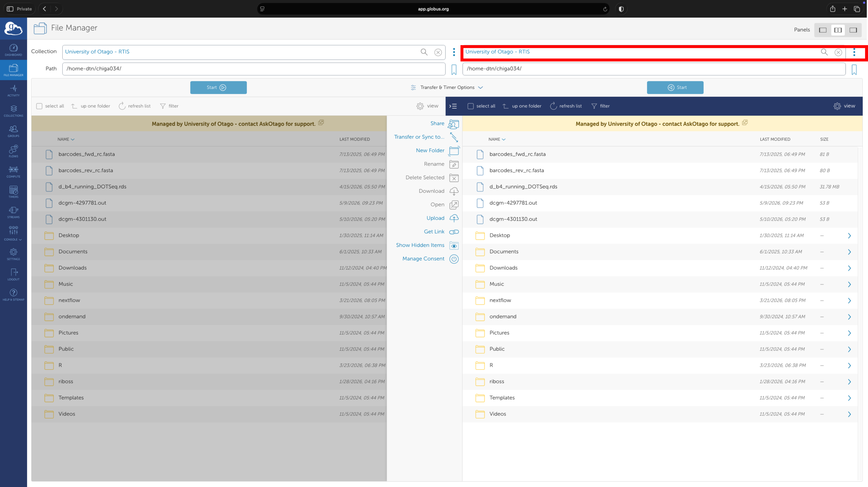This screenshot has height=487, width=868.
Task: Edit the right panel path field
Action: pos(654,69)
